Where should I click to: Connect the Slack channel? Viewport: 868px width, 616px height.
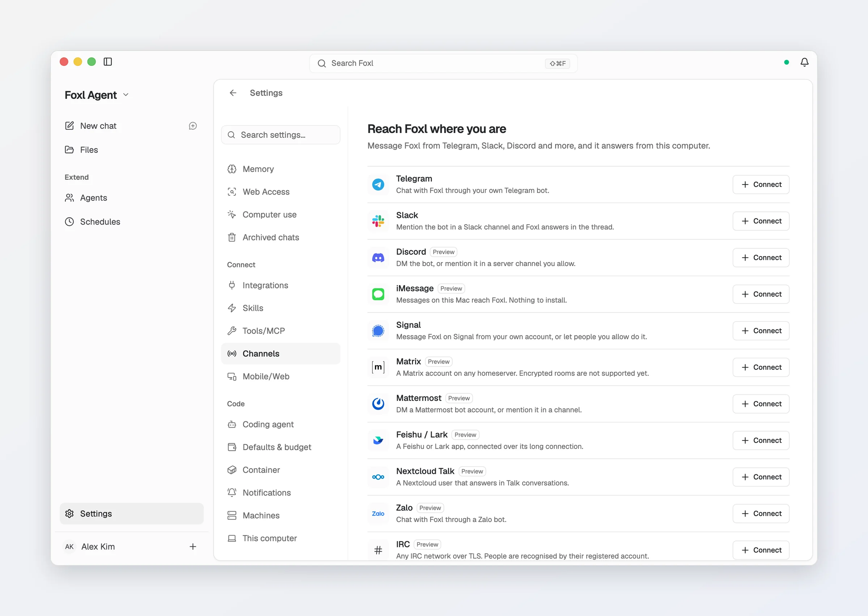coord(761,221)
